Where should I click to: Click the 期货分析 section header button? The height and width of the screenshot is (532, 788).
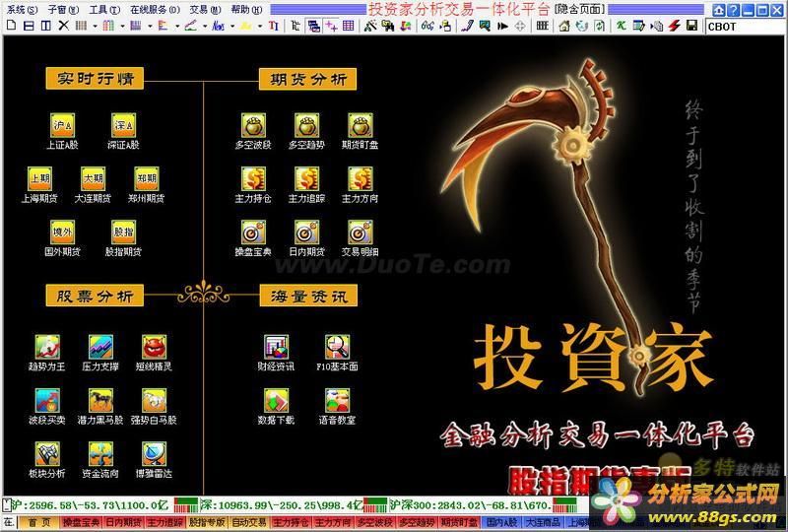[307, 79]
